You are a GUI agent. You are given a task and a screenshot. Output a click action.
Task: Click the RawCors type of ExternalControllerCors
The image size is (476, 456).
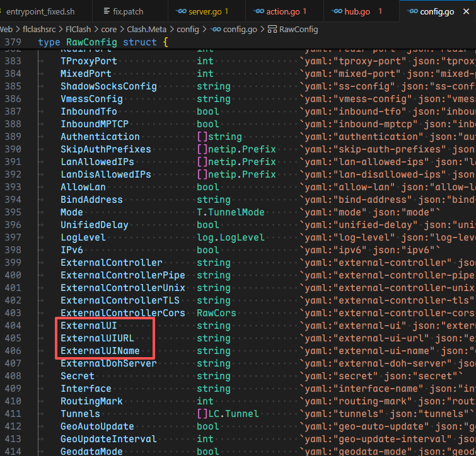coord(216,313)
